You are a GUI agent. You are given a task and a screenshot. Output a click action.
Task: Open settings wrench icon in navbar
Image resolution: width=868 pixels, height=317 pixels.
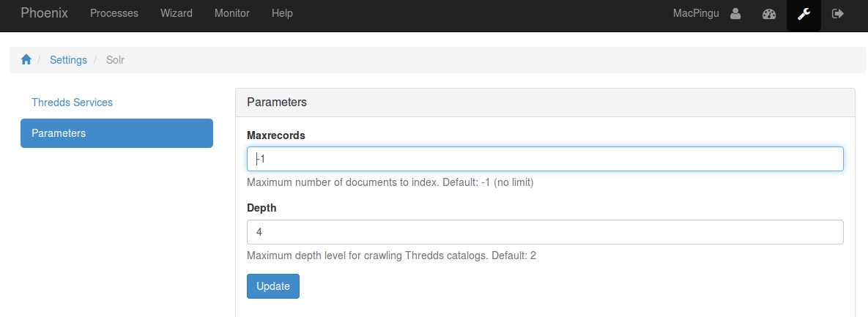(804, 14)
